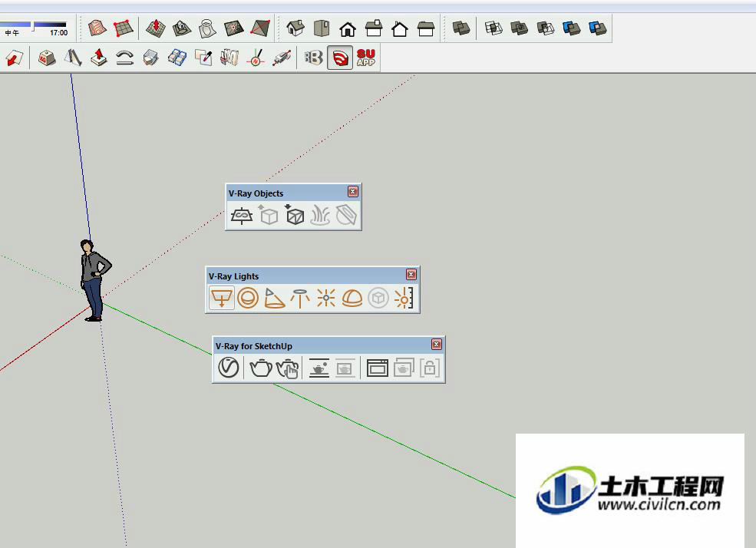Viewport: 756px width, 548px height.
Task: Select the Sandbox From Scratch grid tool
Action: pyautogui.click(x=124, y=28)
